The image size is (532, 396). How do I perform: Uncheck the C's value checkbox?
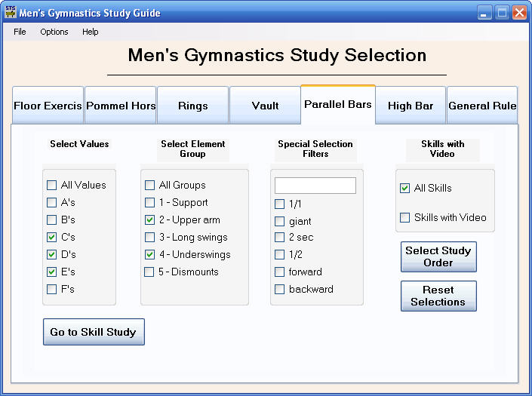52,237
